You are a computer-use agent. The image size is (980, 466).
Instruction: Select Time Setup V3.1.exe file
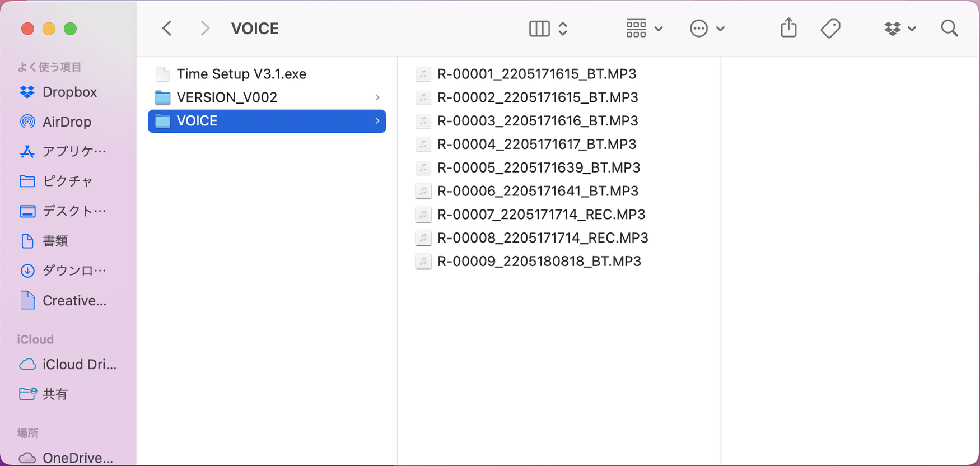coord(241,74)
